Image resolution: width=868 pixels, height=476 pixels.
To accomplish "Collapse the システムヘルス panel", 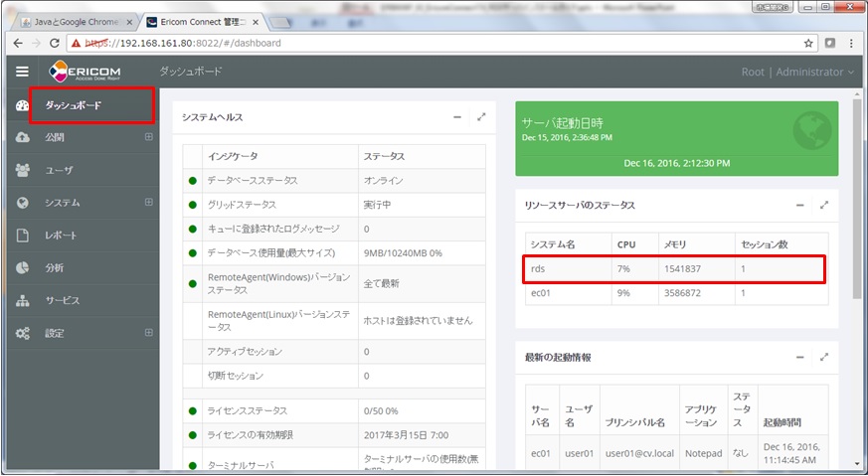I will pyautogui.click(x=457, y=117).
